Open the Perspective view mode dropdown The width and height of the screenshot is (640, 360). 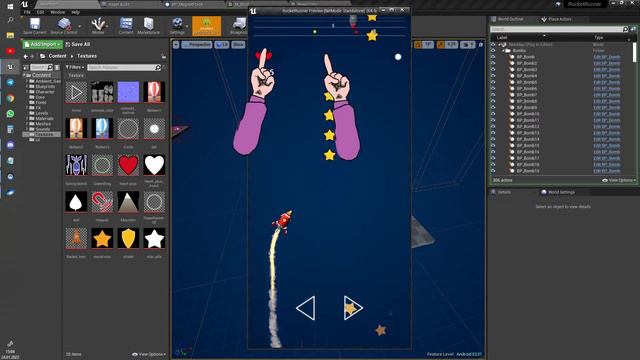point(197,44)
